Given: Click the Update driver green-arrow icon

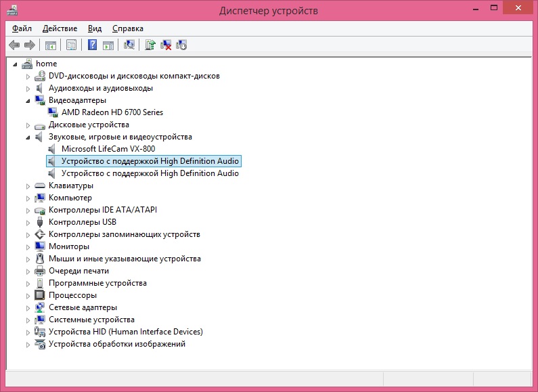Looking at the screenshot, I should [150, 45].
